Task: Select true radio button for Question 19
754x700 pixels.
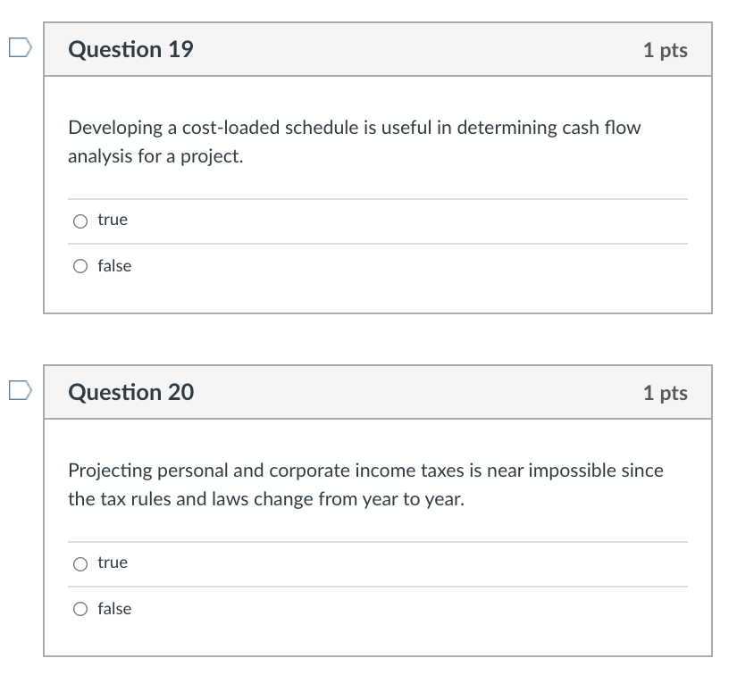Action: coord(80,221)
